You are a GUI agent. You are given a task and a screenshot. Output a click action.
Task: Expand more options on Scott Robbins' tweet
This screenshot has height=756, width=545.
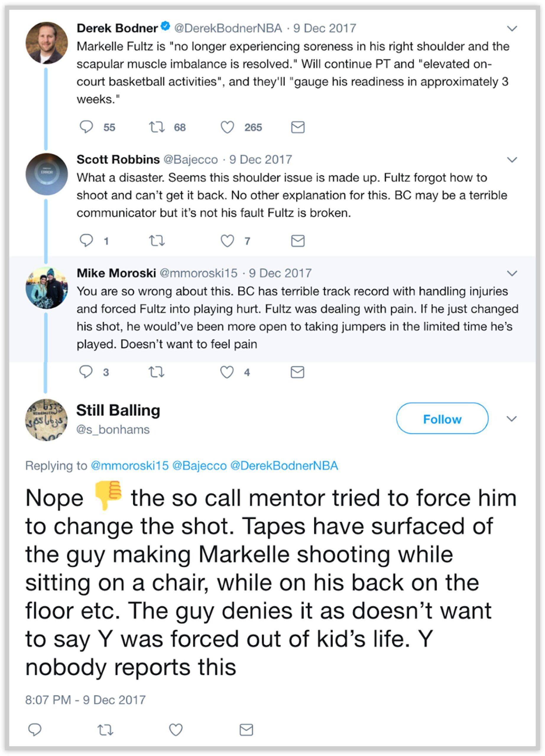click(x=512, y=160)
